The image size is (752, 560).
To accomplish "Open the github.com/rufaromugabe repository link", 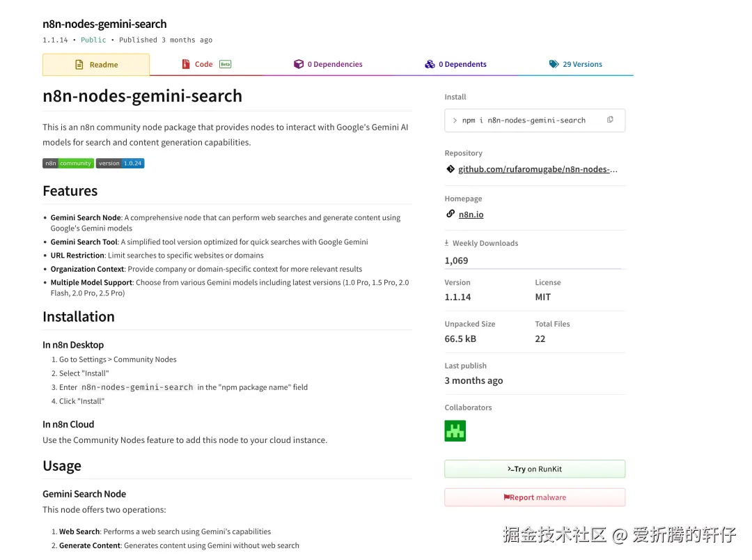I will coord(538,169).
